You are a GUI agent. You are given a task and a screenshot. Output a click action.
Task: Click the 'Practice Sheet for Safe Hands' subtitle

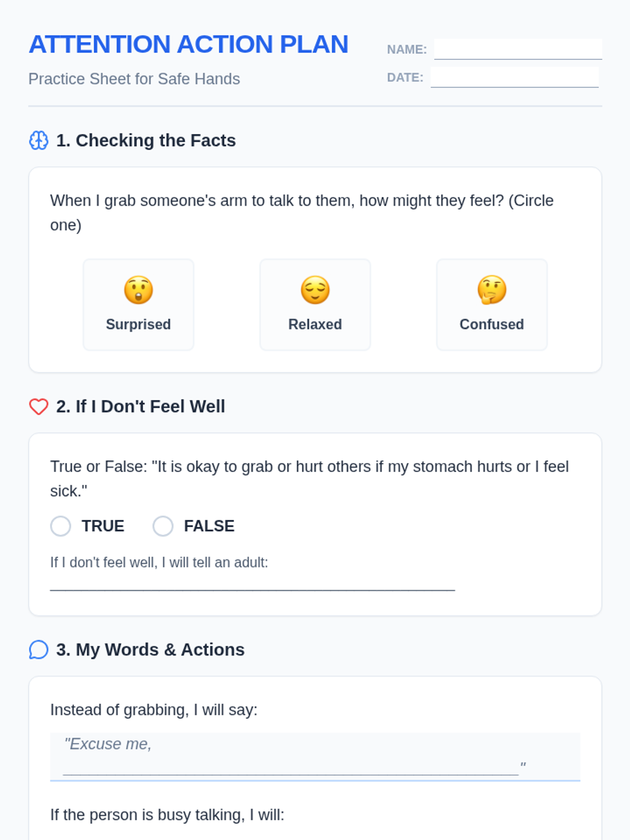tap(134, 79)
